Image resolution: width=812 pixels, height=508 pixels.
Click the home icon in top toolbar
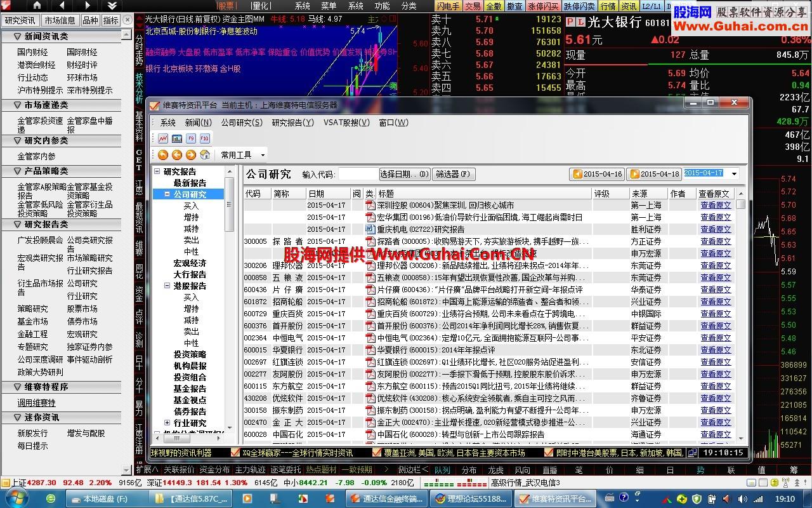(37, 5)
